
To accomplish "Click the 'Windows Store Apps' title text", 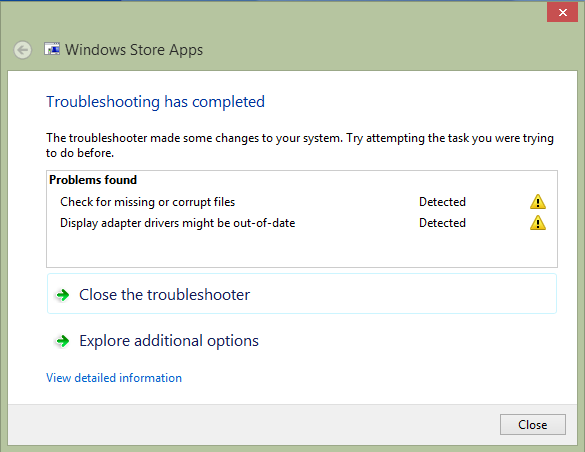I will coord(134,50).
